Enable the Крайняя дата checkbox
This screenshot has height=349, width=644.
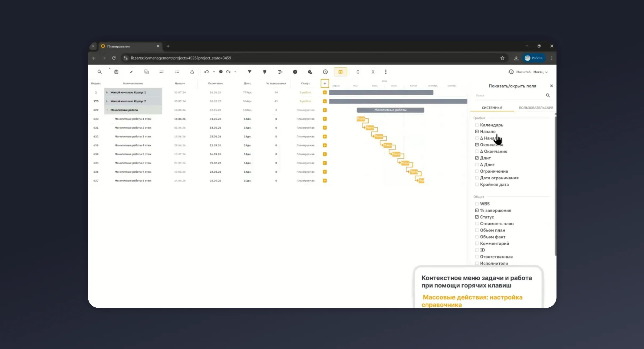point(477,184)
